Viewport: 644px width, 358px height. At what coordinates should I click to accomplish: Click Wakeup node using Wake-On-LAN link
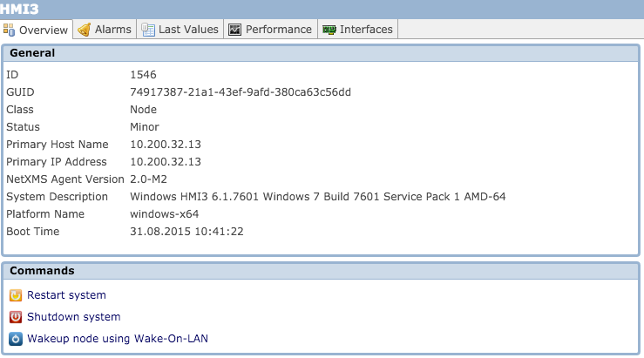tap(118, 339)
